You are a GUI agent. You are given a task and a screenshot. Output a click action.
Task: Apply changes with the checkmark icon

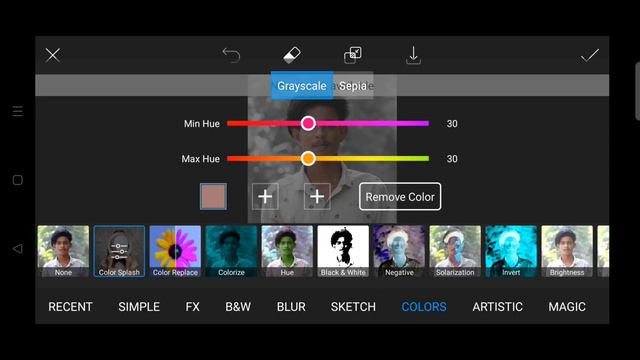pyautogui.click(x=590, y=55)
